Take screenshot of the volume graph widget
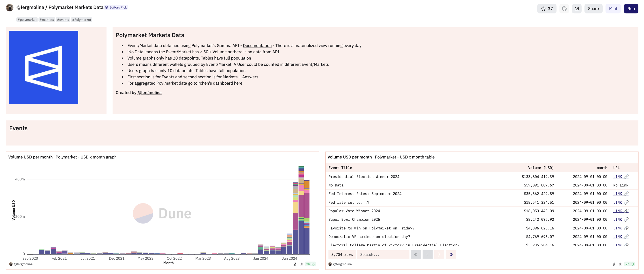 pyautogui.click(x=301, y=264)
